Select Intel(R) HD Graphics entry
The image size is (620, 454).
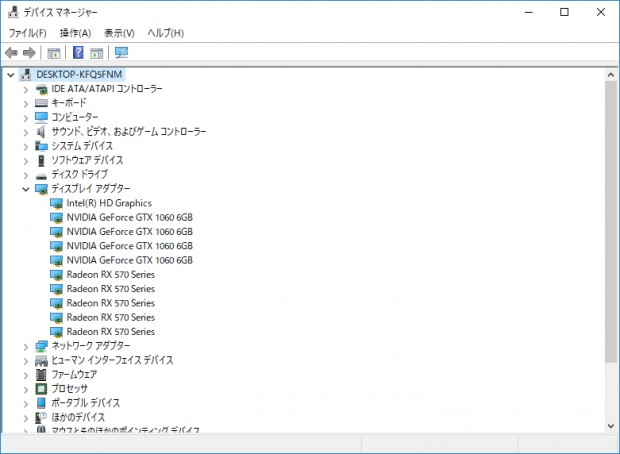109,203
